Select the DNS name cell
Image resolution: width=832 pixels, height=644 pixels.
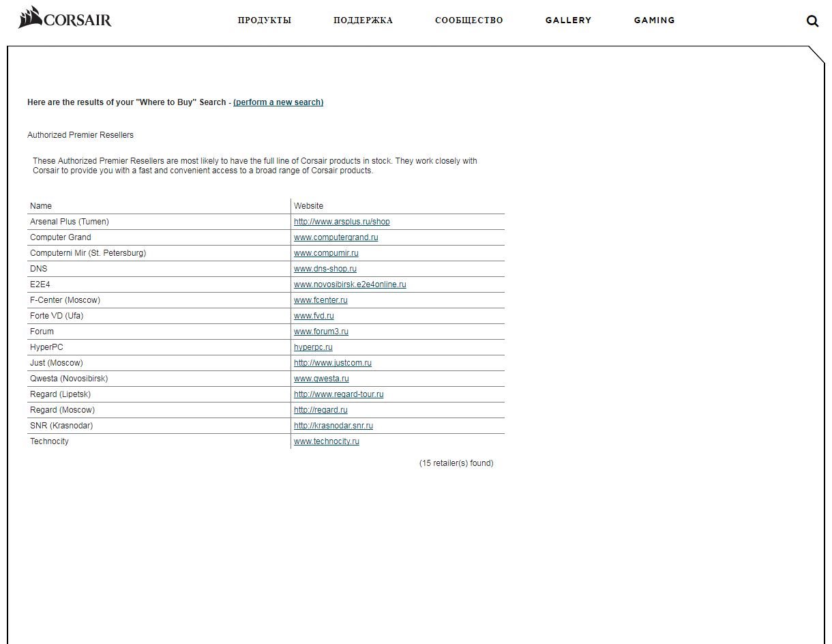pyautogui.click(x=159, y=269)
